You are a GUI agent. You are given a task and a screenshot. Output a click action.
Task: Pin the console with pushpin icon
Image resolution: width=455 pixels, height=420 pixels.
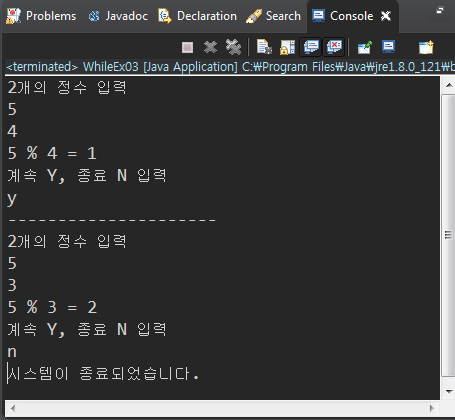365,47
